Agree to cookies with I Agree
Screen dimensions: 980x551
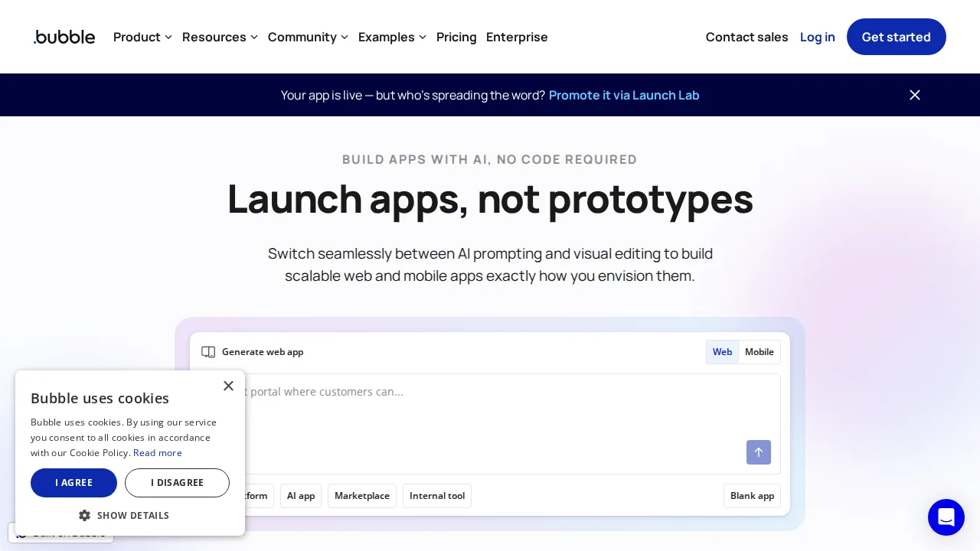(73, 483)
